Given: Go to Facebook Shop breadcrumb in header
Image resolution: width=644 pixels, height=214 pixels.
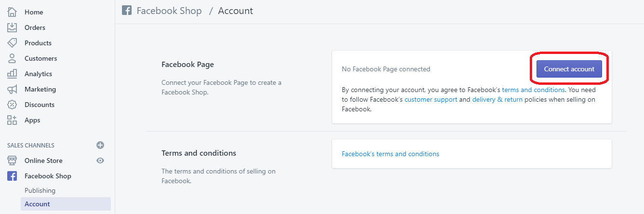Looking at the screenshot, I should click(x=169, y=11).
